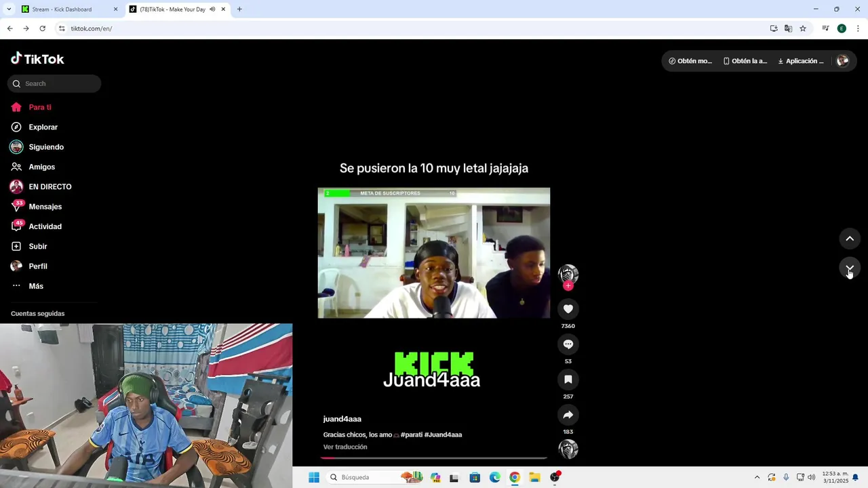This screenshot has height=488, width=868.
Task: Open the volume speaker tray icon
Action: point(812,477)
